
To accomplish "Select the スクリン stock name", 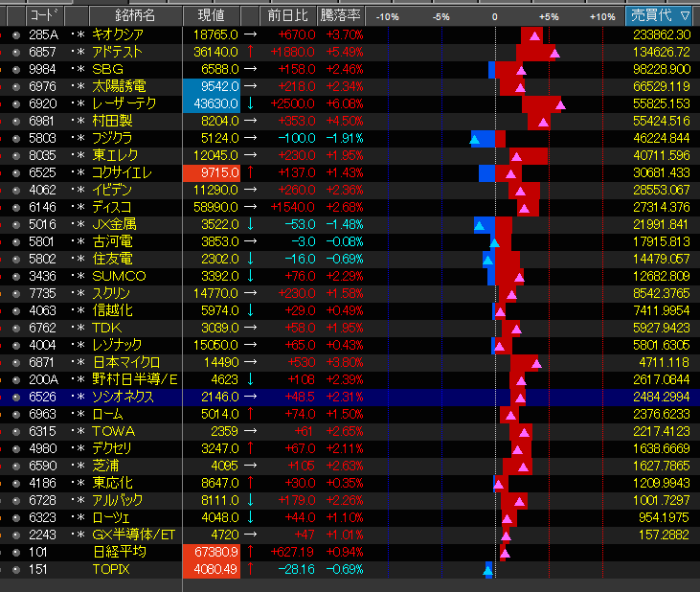I will tap(111, 293).
